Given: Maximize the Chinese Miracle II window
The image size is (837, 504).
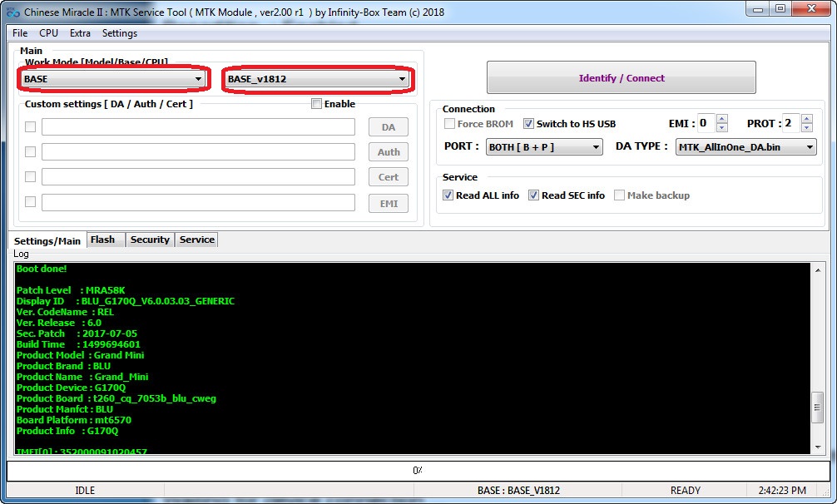Looking at the screenshot, I should 780,9.
